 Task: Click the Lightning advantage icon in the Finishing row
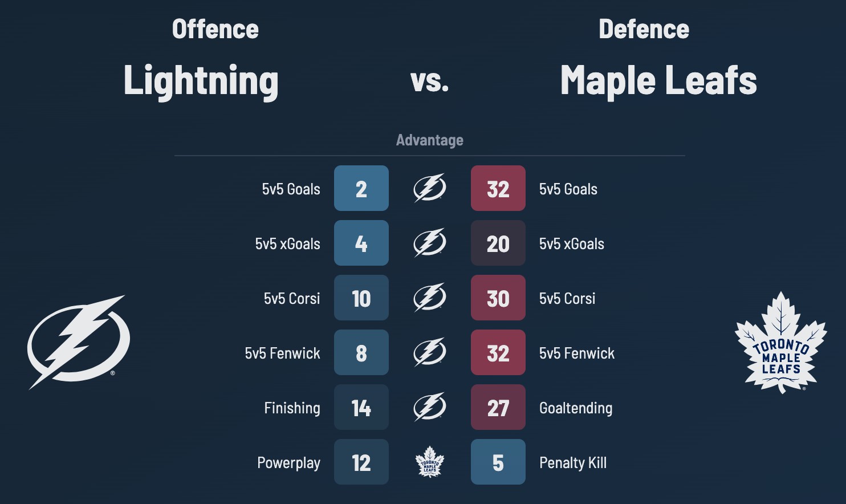(429, 407)
